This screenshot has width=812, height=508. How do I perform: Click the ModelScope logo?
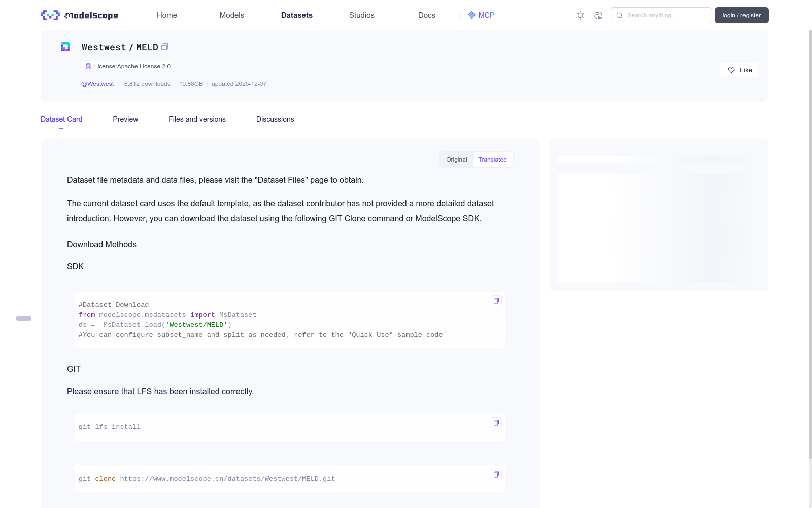[x=79, y=15]
